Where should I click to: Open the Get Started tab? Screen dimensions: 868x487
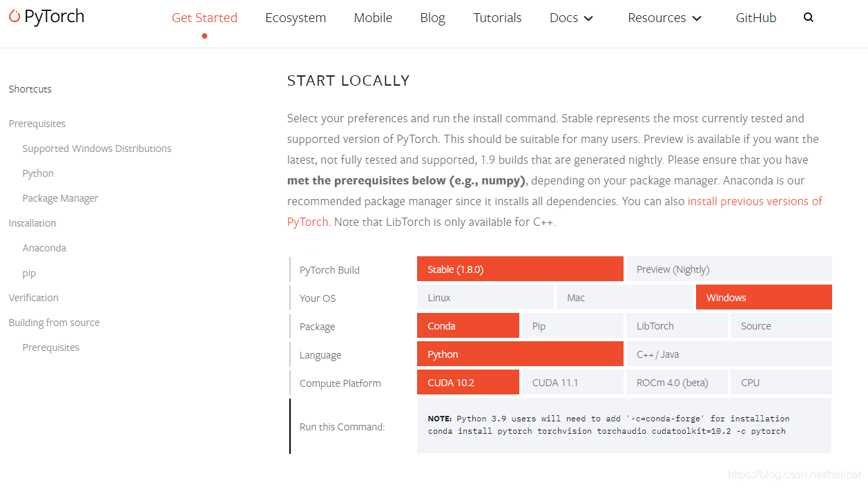(204, 18)
